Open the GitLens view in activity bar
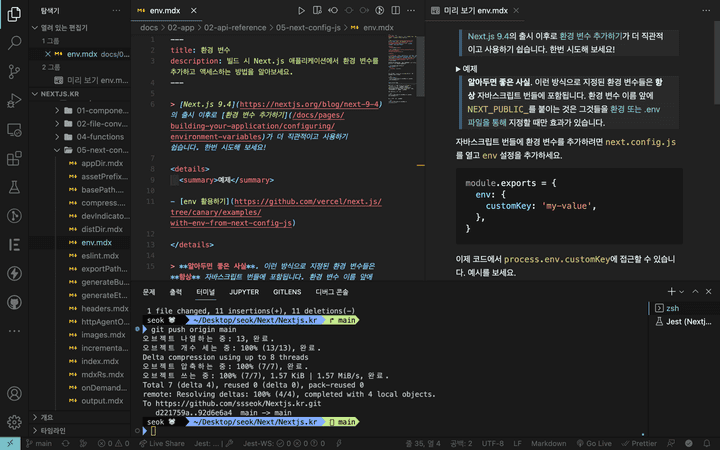The width and height of the screenshot is (720, 450). pos(14,216)
